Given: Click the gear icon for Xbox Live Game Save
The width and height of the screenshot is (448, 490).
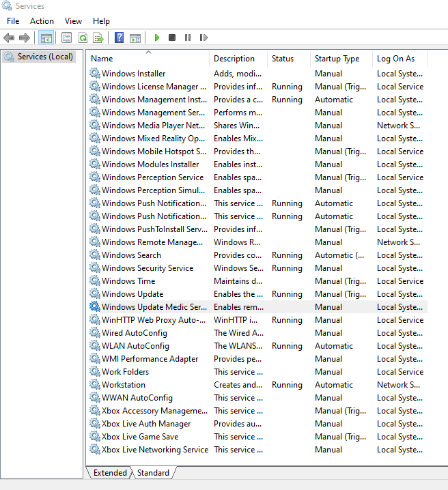Looking at the screenshot, I should [95, 436].
